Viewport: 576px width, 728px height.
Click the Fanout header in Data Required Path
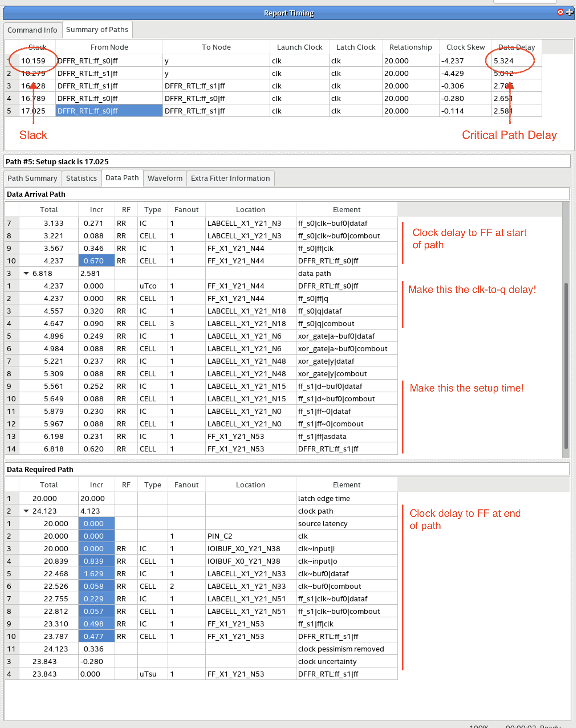186,485
